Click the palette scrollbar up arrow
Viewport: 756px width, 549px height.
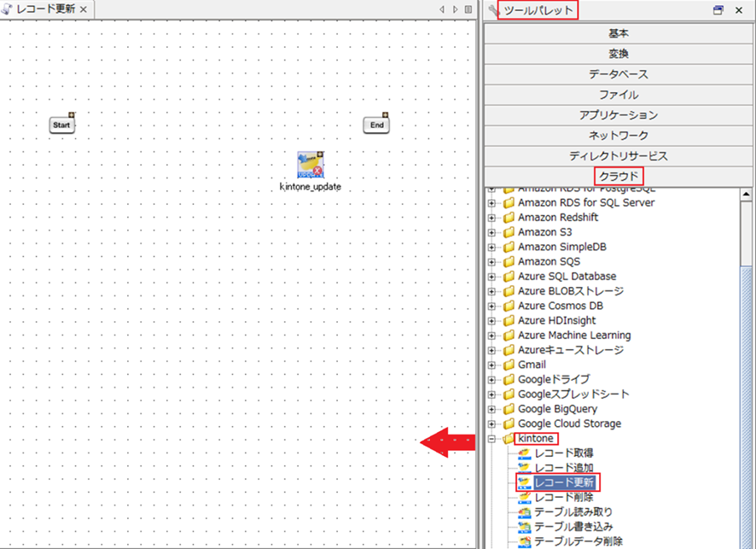[746, 195]
